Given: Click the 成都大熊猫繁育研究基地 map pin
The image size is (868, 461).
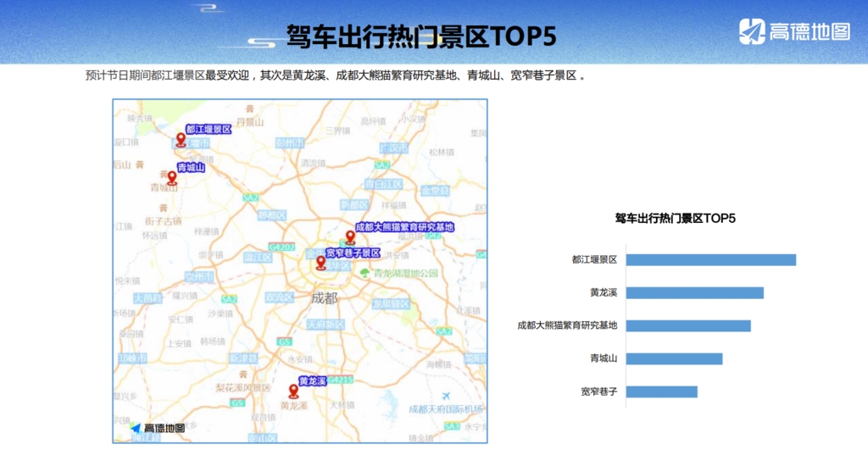Looking at the screenshot, I should click(x=349, y=236).
